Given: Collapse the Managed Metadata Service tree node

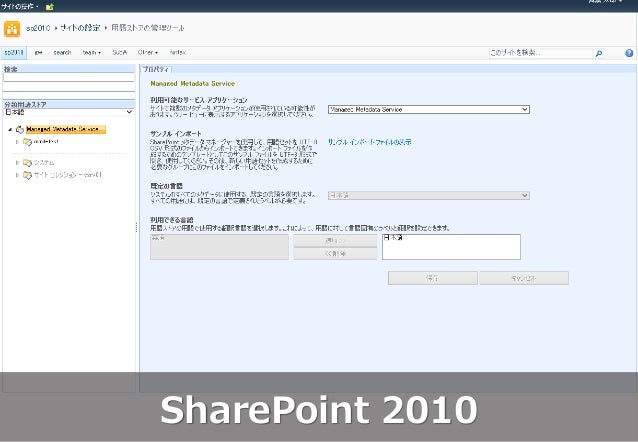Looking at the screenshot, I should 10,129.
